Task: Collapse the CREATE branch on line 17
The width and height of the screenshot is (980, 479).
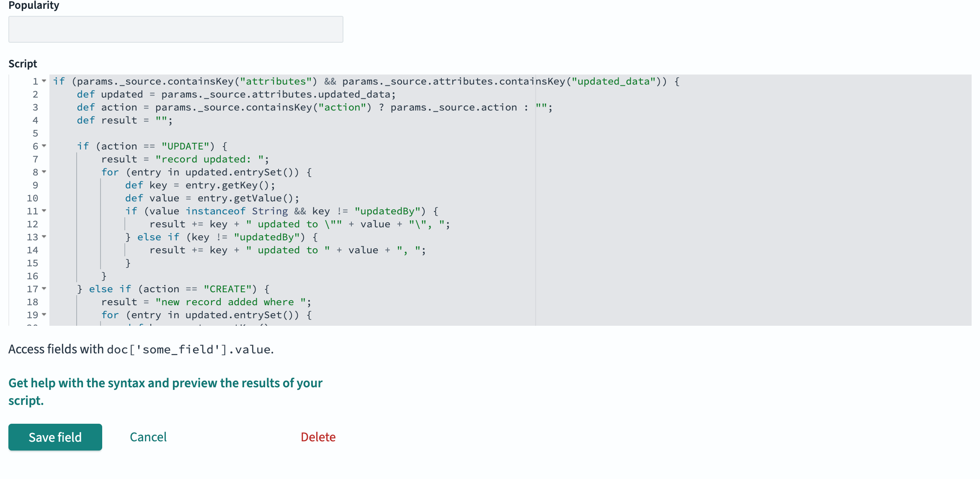Action: 44,289
